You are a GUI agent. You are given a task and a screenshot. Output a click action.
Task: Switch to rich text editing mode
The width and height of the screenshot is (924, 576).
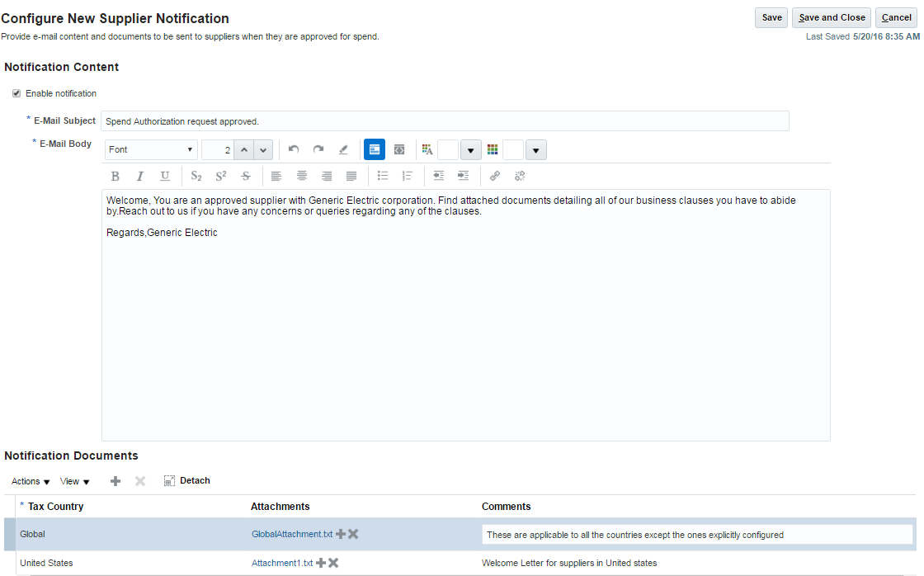375,149
